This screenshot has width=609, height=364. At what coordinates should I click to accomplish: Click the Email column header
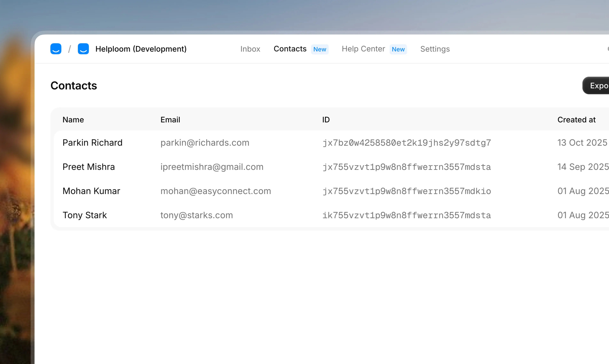170,120
